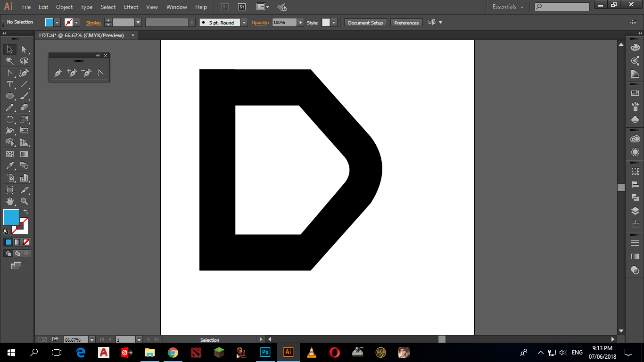Viewport: 644px width, 362px height.
Task: Open the Symbols panel (club icon)
Action: [635, 119]
